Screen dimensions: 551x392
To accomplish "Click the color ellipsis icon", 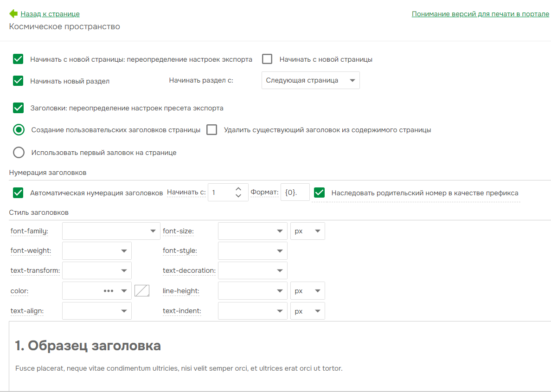I will (109, 291).
